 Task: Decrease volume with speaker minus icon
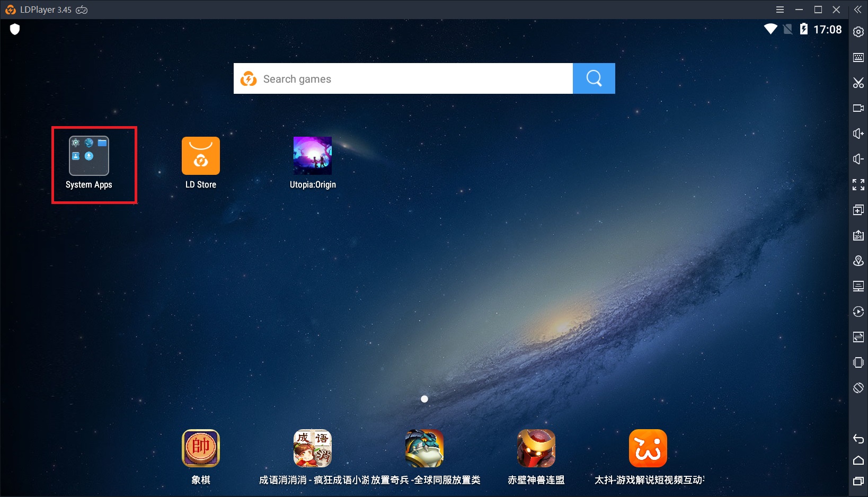pos(858,159)
